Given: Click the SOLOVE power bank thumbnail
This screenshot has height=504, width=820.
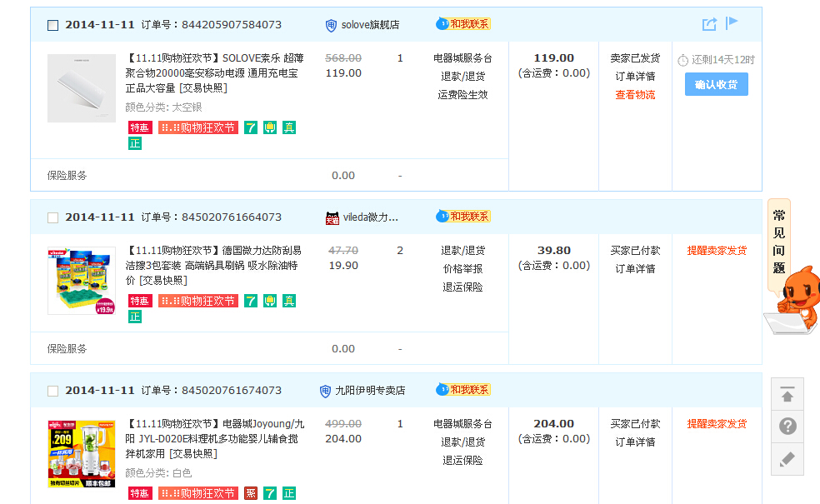Looking at the screenshot, I should 82,88.
